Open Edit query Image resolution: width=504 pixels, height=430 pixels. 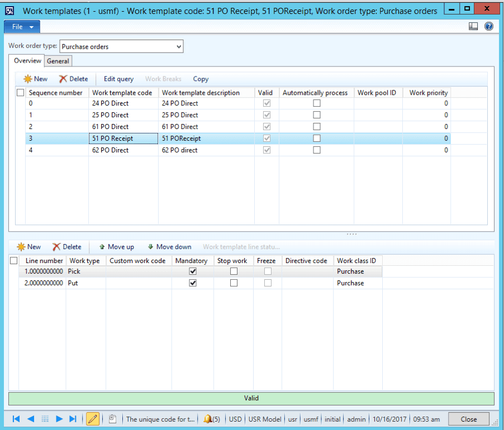click(x=118, y=79)
